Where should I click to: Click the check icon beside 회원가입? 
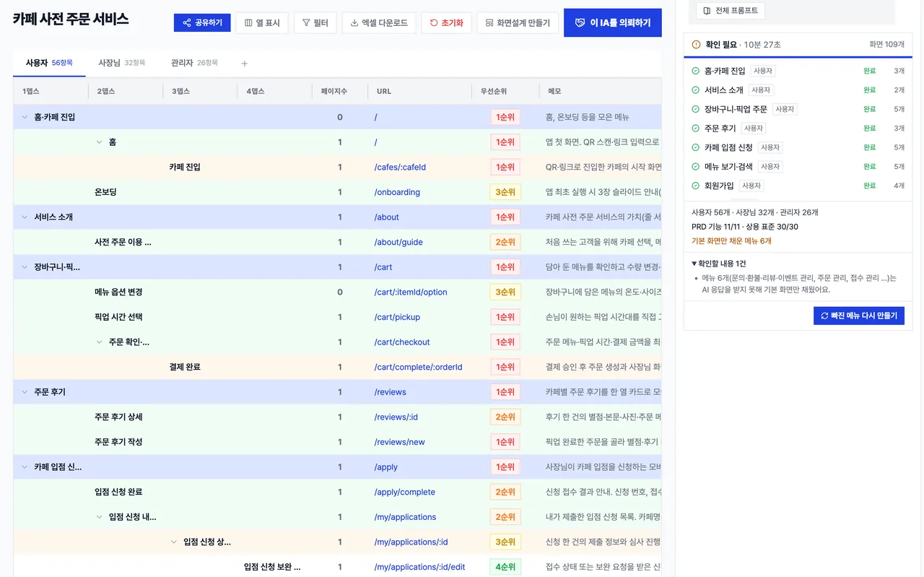(696, 186)
